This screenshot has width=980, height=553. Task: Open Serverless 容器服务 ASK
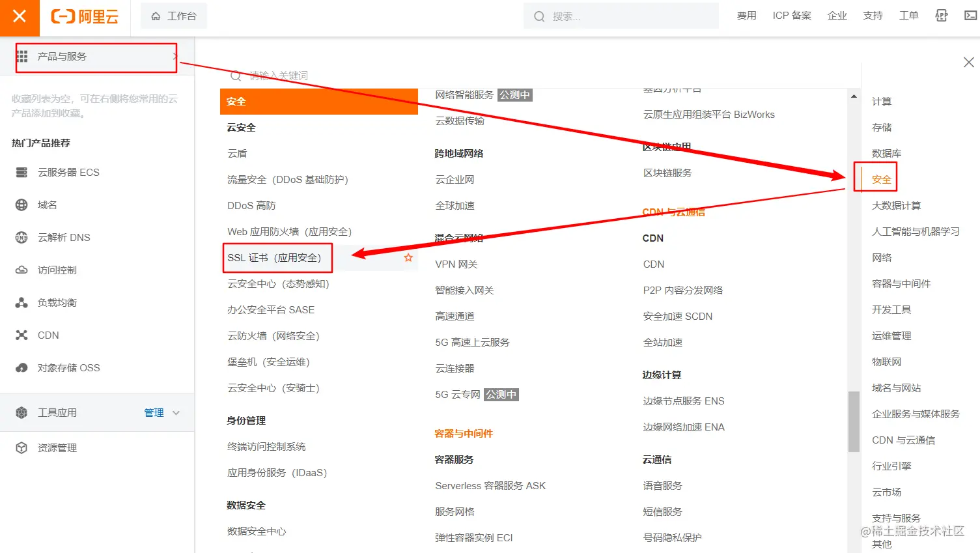click(490, 485)
